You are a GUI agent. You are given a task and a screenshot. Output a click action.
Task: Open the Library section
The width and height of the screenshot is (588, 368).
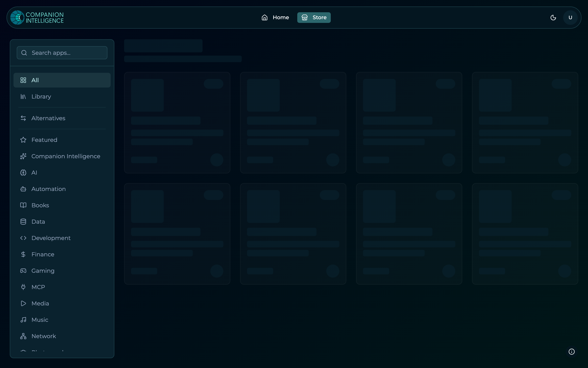[62, 97]
